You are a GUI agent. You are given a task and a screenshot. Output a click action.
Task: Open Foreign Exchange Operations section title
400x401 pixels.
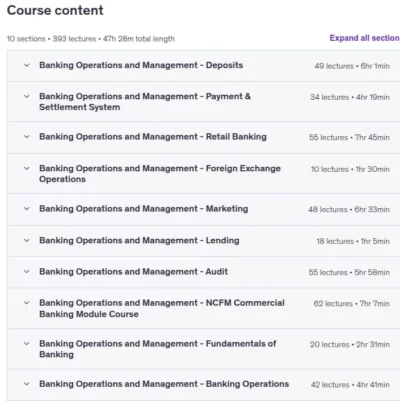160,174
